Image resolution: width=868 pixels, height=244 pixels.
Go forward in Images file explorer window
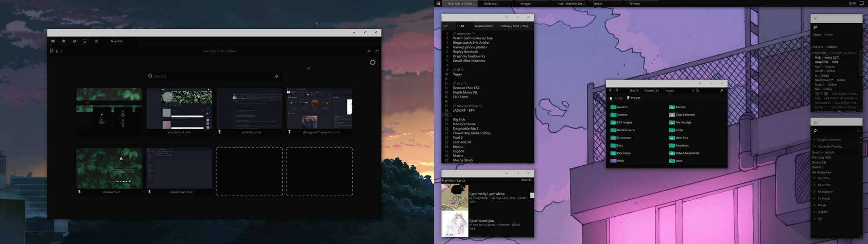click(x=617, y=91)
